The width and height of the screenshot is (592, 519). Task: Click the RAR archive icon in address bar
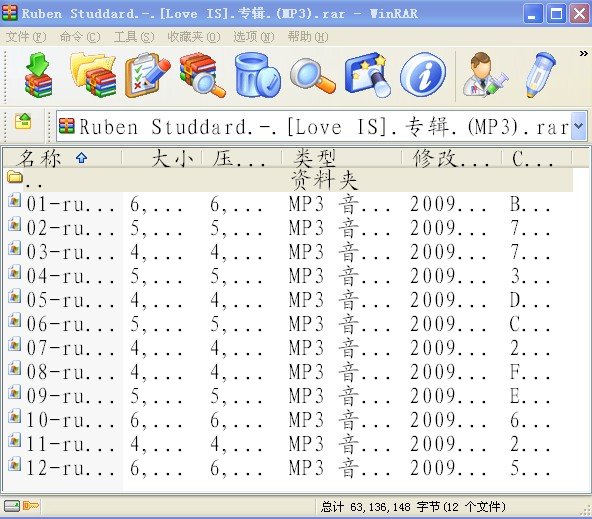pyautogui.click(x=66, y=126)
